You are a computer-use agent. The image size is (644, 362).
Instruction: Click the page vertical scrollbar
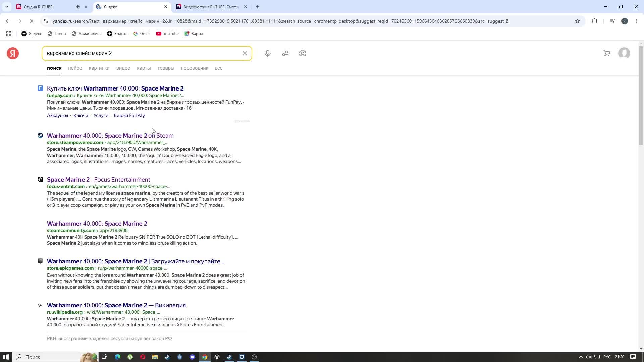coord(641,96)
